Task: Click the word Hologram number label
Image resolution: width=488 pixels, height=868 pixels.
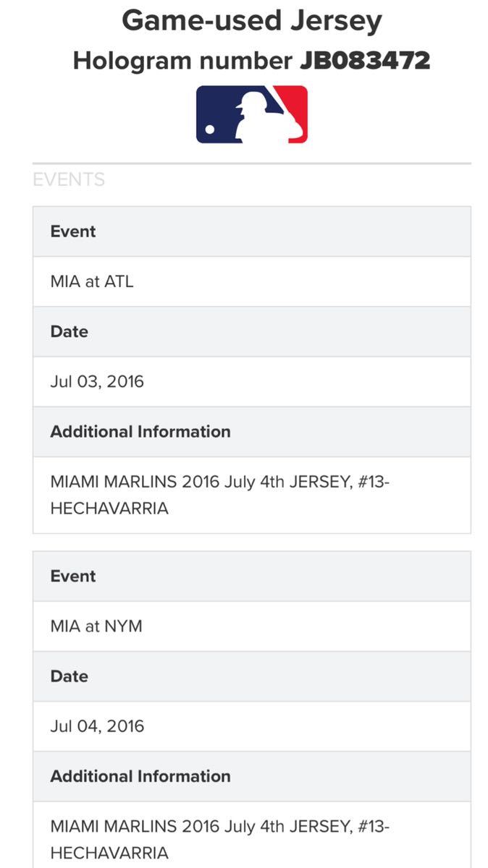Action: (x=183, y=61)
